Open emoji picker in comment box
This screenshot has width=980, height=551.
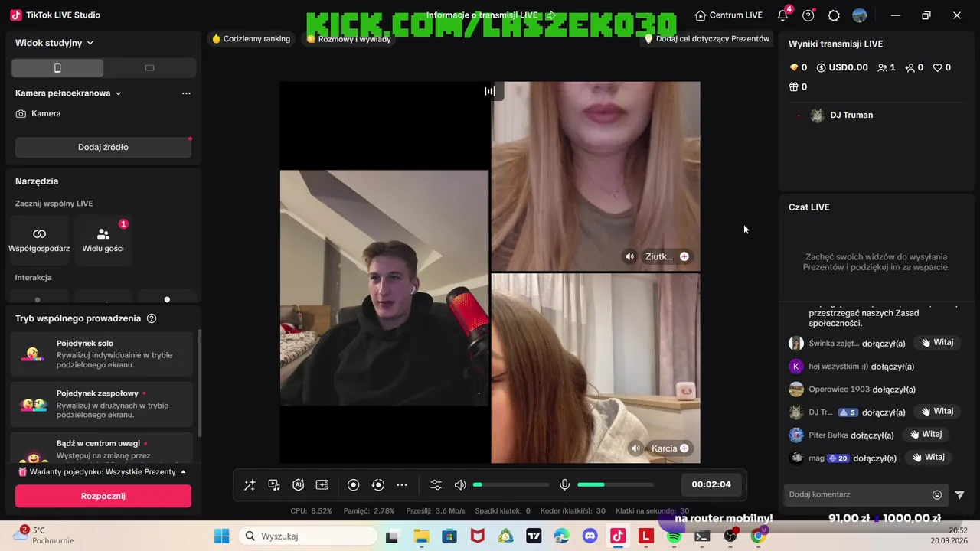[937, 495]
